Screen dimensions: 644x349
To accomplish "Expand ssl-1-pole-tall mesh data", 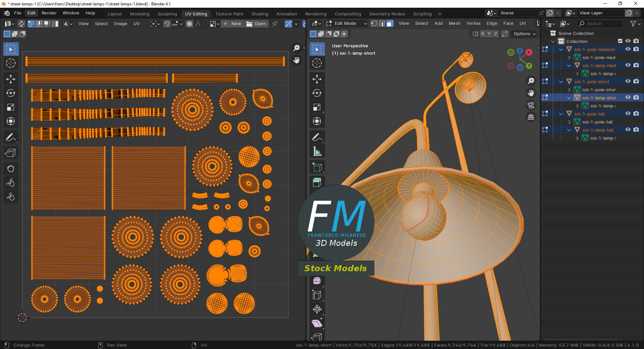I will [569, 122].
